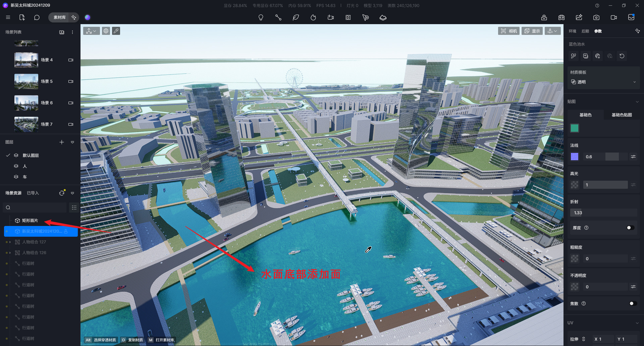Adjust the 法线 0.6 slider
The image size is (644, 346).
tap(606, 157)
